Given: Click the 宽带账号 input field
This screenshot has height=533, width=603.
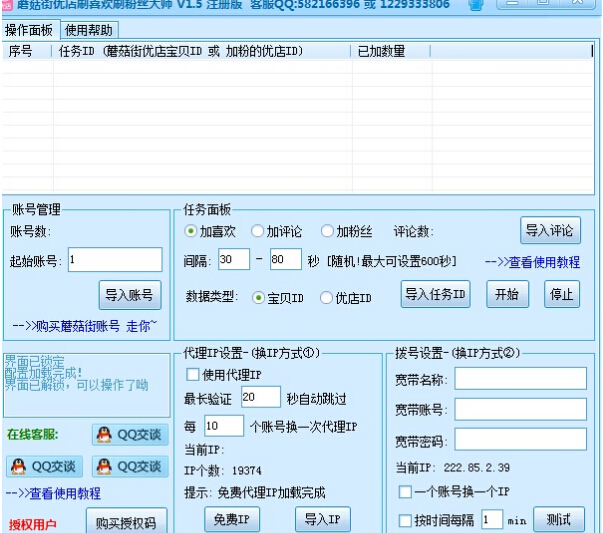Looking at the screenshot, I should [520, 409].
